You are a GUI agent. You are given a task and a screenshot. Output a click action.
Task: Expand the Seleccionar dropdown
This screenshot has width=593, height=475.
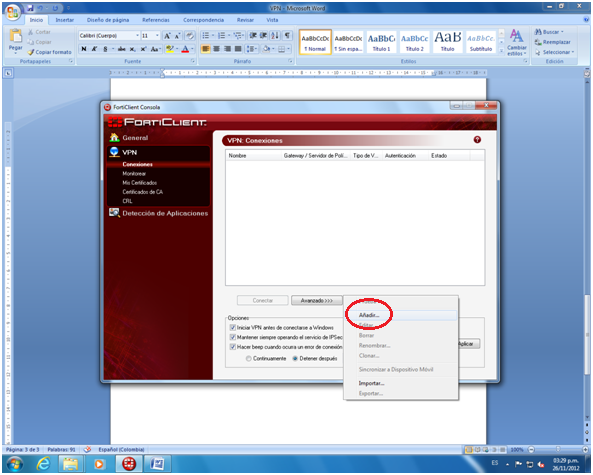[x=573, y=52]
